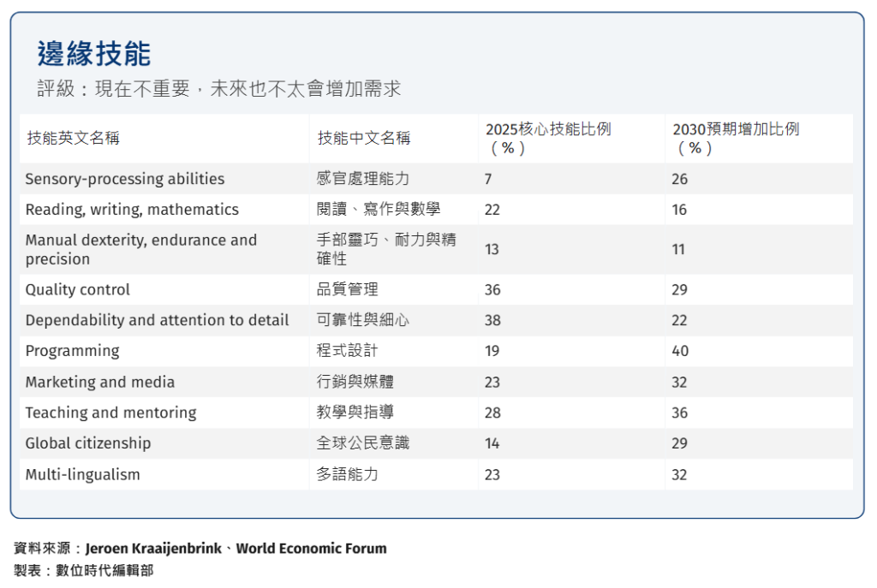
Task: Click the 製表：數位時代編輯部 credit line
Action: click(83, 571)
